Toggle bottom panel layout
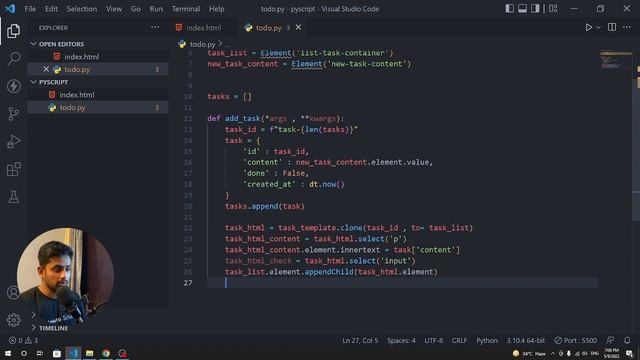This screenshot has width=640, height=360. click(x=522, y=9)
